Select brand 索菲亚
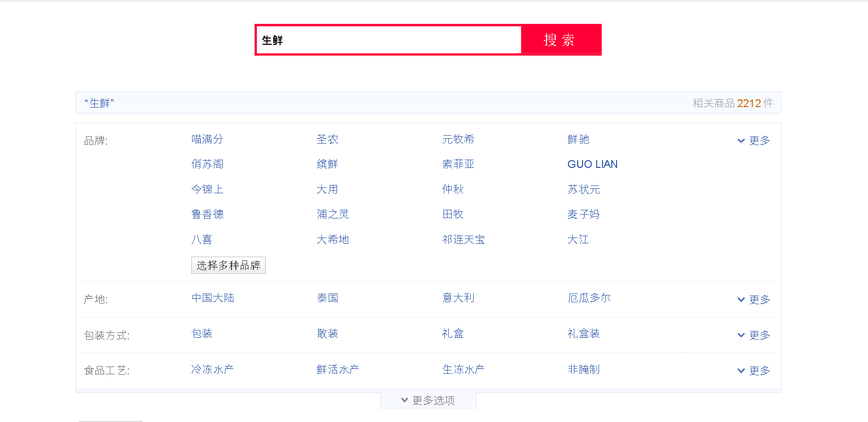 pyautogui.click(x=458, y=164)
